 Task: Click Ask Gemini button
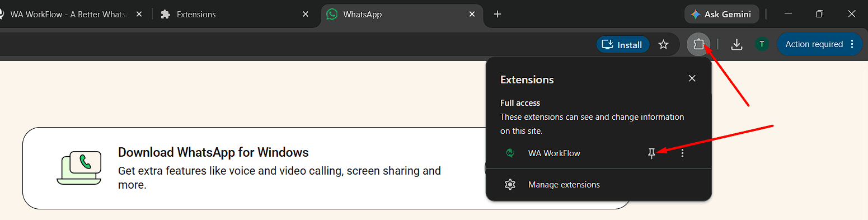click(x=721, y=15)
